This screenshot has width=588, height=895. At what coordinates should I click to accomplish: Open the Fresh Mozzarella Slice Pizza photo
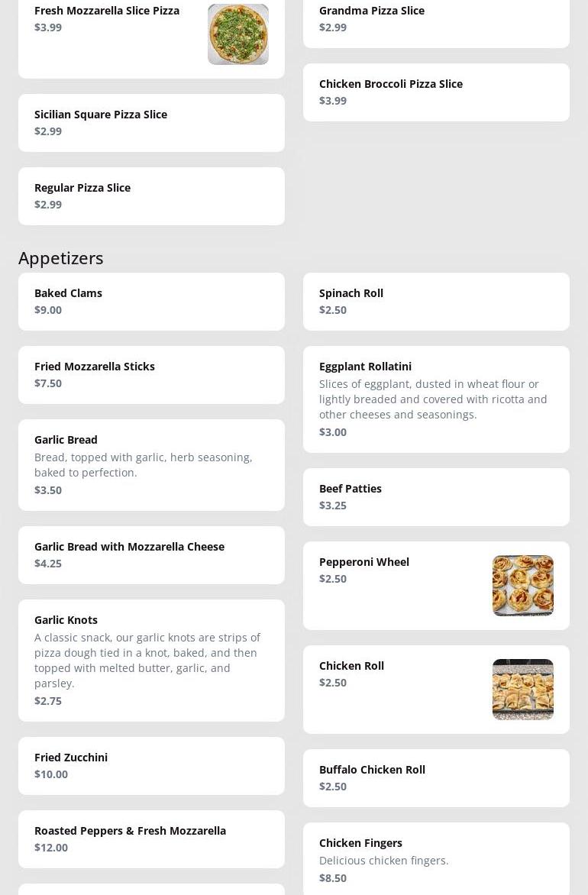pyautogui.click(x=237, y=34)
